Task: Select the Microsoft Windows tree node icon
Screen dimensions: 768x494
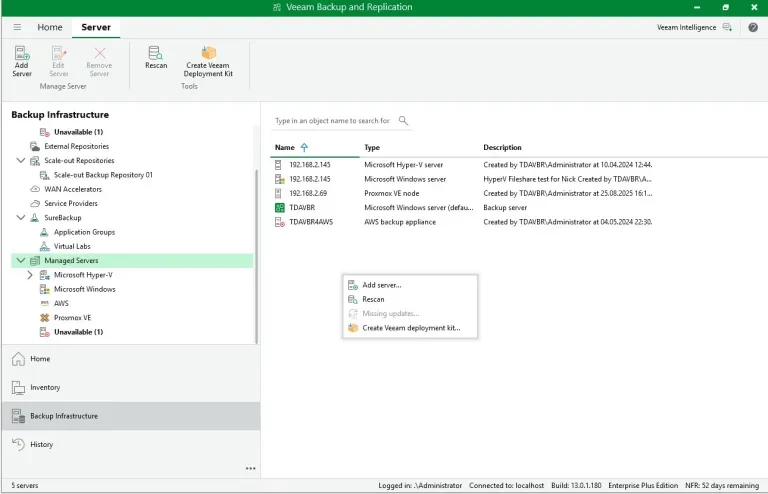Action: pyautogui.click(x=45, y=289)
